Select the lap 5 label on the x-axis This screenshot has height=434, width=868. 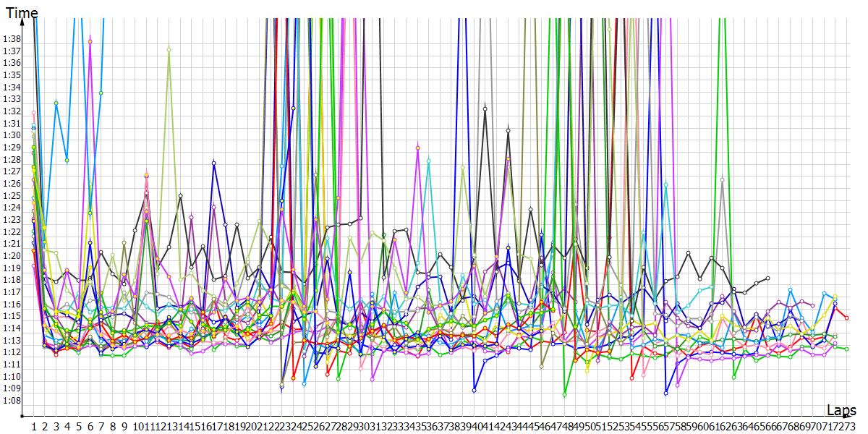[78, 427]
